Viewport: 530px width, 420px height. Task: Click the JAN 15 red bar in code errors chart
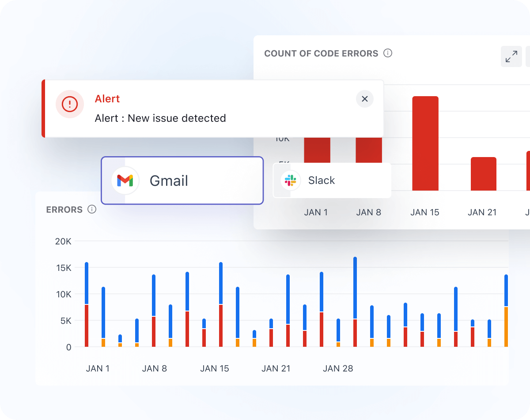425,143
